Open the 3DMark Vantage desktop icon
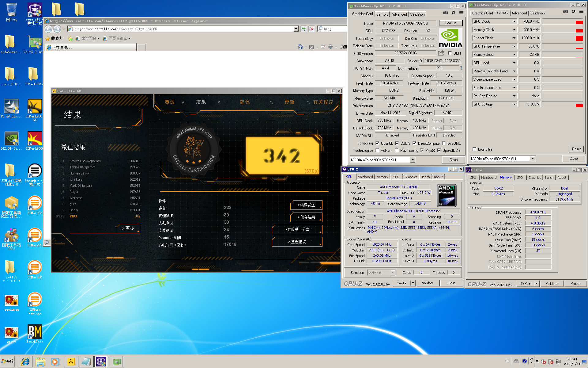This screenshot has height=368, width=588. pyautogui.click(x=35, y=303)
